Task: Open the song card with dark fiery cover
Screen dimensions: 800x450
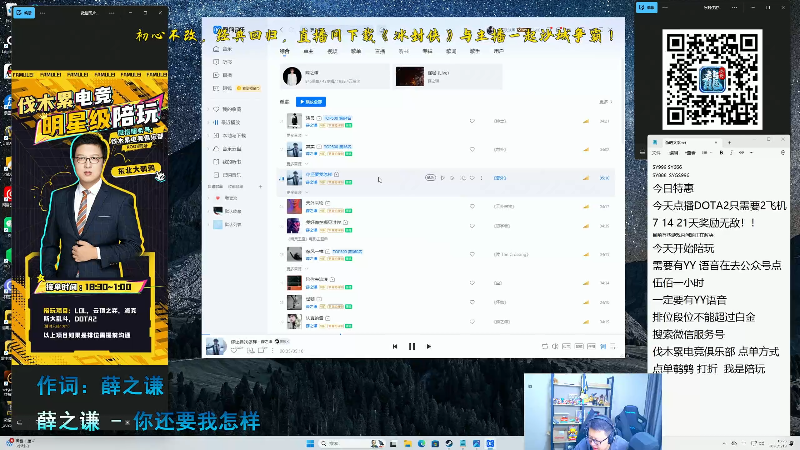Action: click(447, 77)
